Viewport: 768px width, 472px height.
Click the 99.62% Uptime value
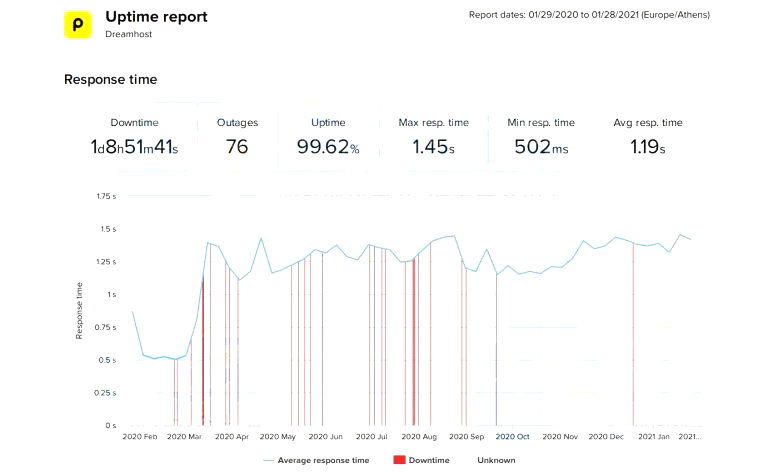[328, 148]
